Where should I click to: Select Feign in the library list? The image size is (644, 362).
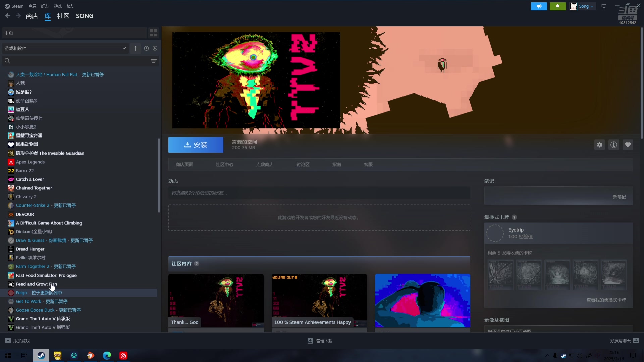pyautogui.click(x=78, y=293)
